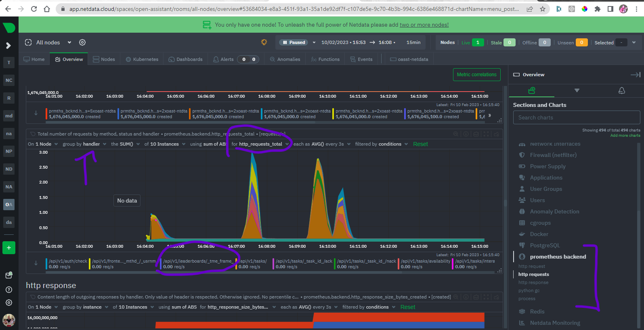
Task: Open the SUM() aggregation dropdown
Action: pyautogui.click(x=126, y=144)
